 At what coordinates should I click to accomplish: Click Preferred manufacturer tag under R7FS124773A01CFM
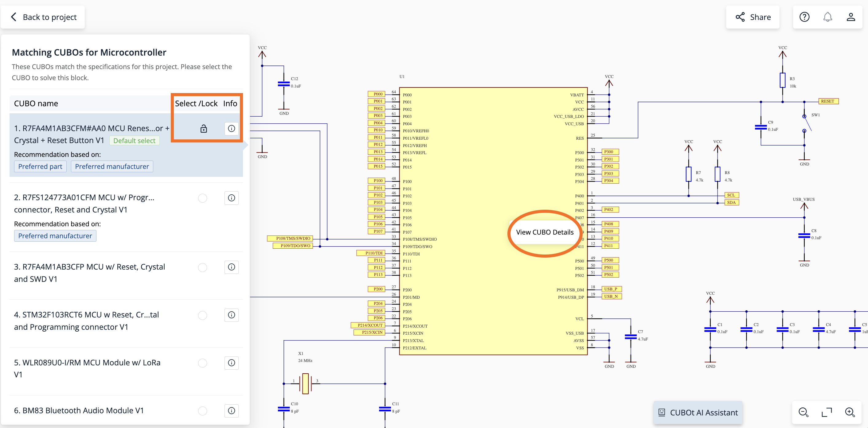click(55, 236)
